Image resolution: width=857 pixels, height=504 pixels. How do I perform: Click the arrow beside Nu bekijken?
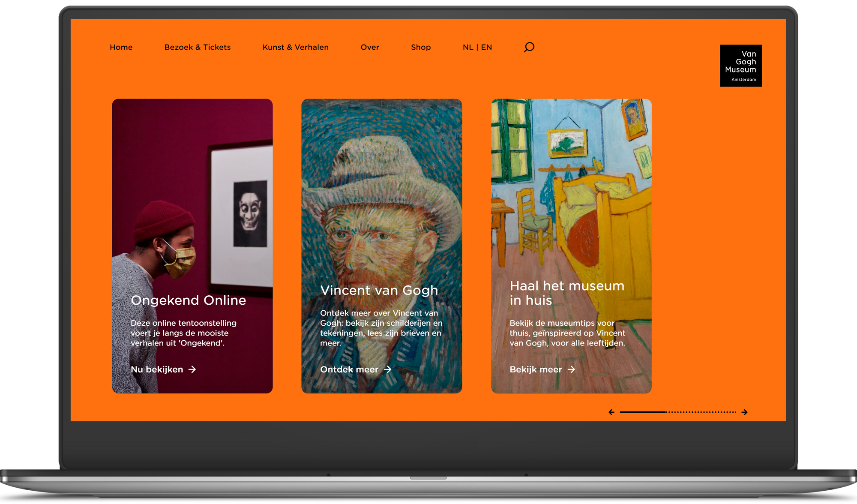click(193, 369)
